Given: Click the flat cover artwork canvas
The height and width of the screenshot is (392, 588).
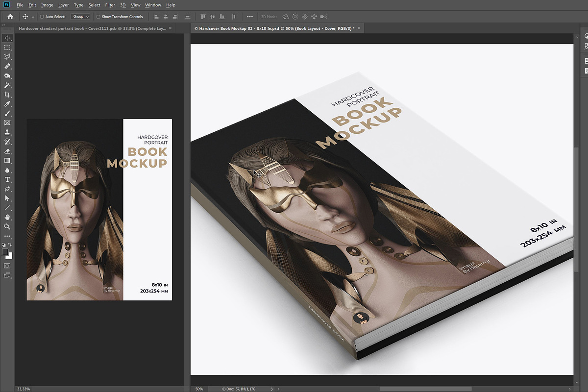Looking at the screenshot, I should [99, 209].
